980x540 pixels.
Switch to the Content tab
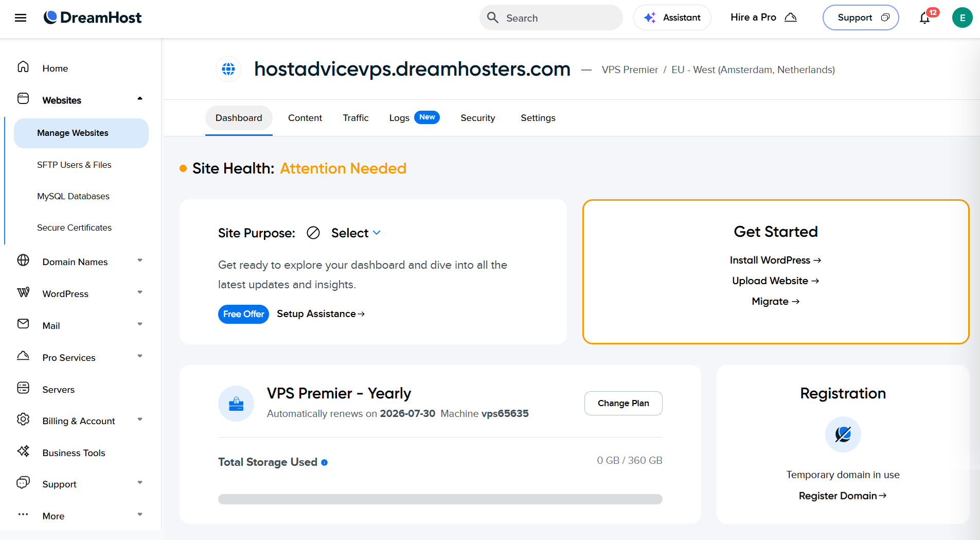305,118
